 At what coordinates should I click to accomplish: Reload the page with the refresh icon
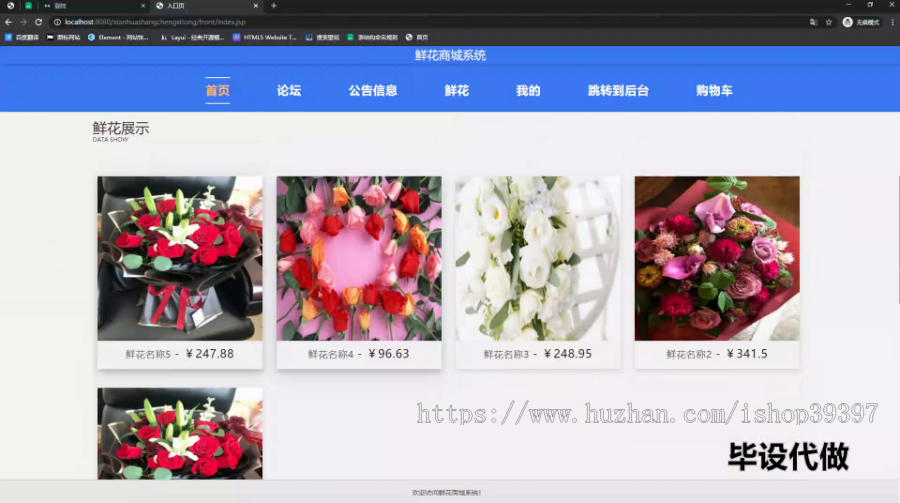pos(38,22)
